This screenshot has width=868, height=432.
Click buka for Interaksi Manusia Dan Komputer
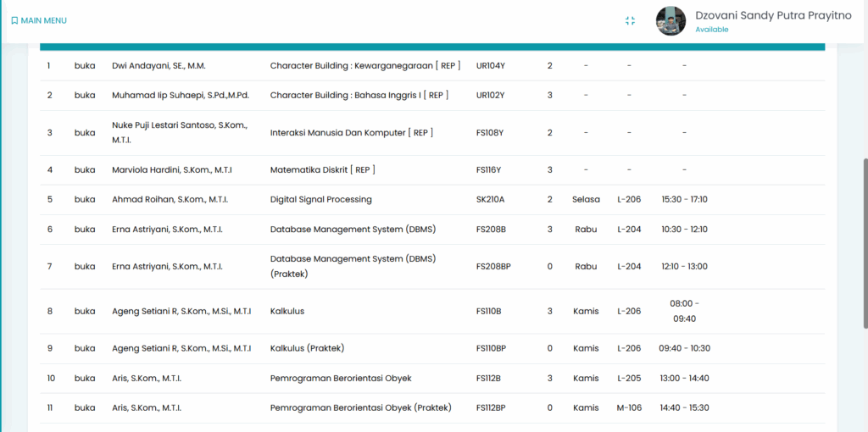click(x=85, y=133)
